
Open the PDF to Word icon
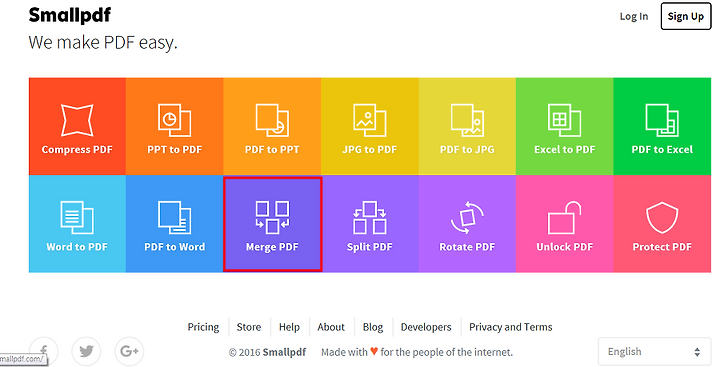pos(174,217)
